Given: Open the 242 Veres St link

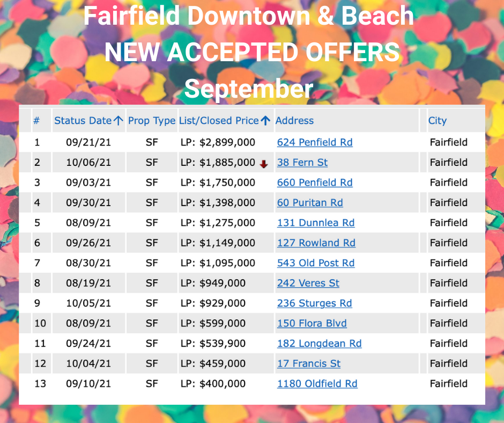Looking at the screenshot, I should tap(308, 283).
